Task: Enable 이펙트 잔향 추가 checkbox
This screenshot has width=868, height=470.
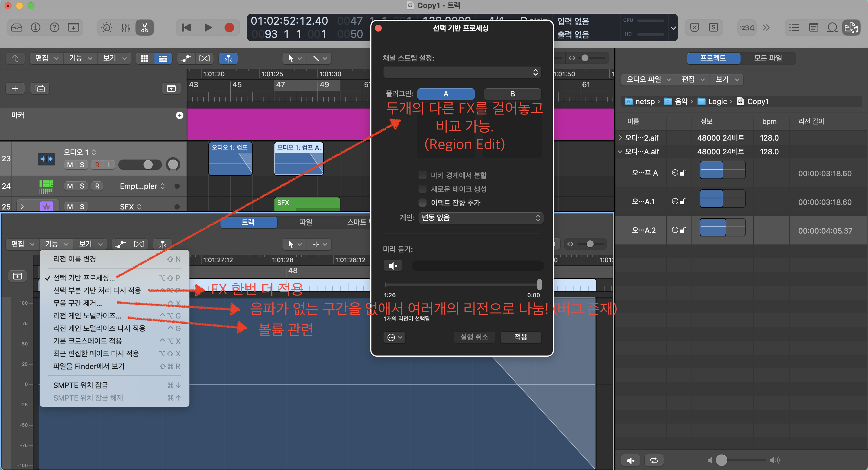Action: click(x=422, y=203)
